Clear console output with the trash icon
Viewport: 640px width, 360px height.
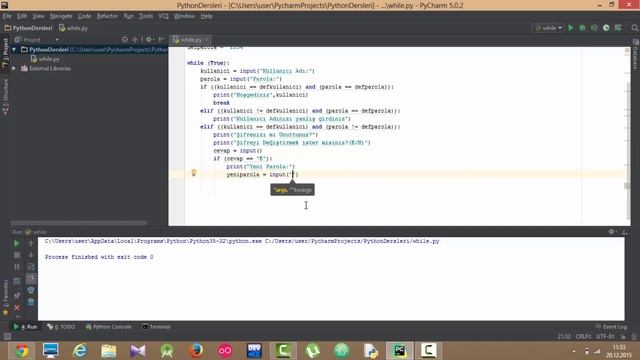tap(31, 302)
